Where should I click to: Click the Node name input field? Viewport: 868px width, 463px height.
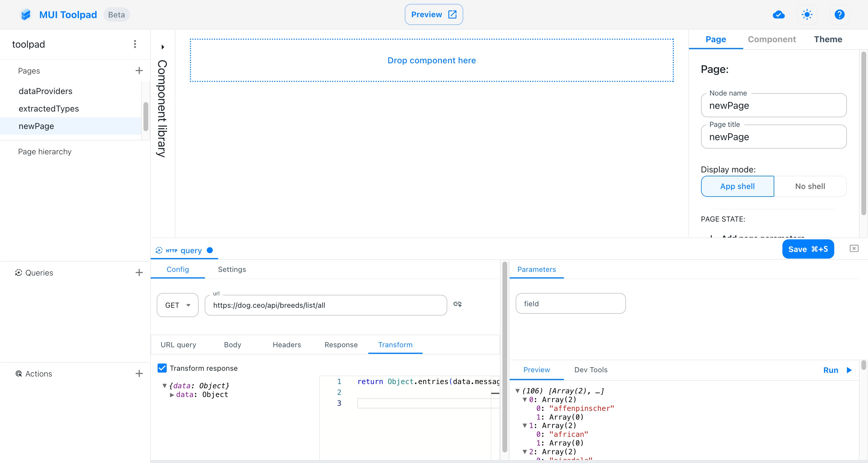[773, 106]
